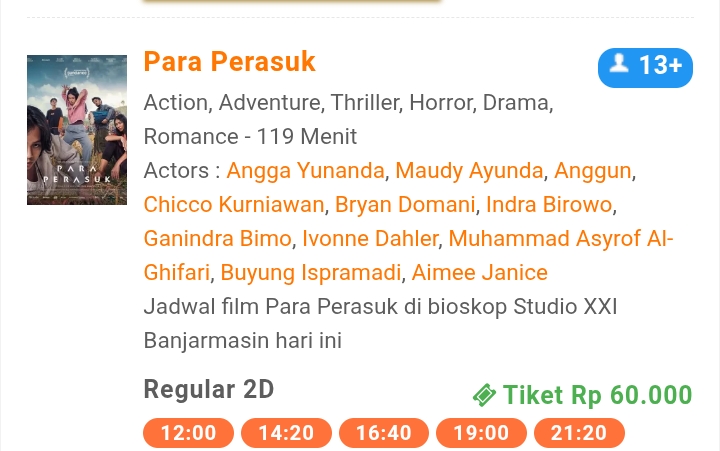Click the person icon in rating badge
This screenshot has height=451, width=720.
click(x=620, y=65)
